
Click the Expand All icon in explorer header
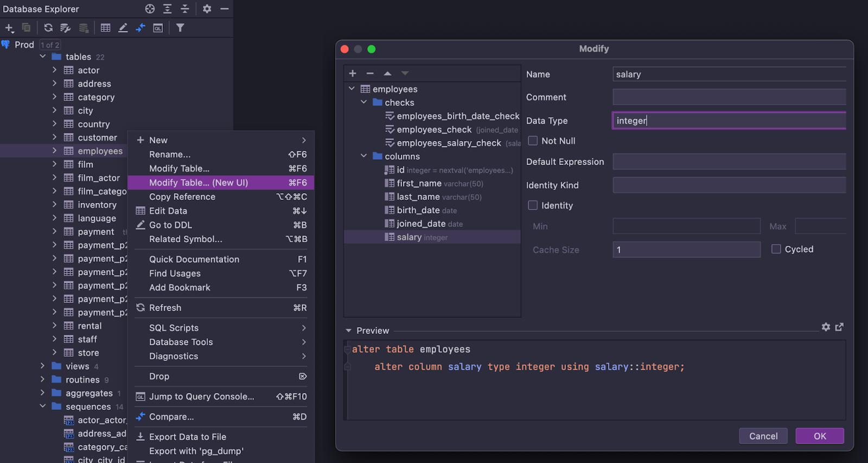[x=168, y=9]
